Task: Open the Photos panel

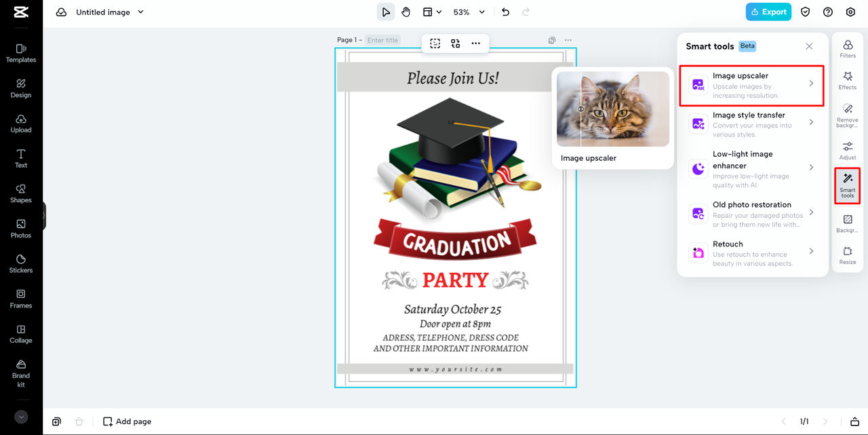Action: (21, 229)
